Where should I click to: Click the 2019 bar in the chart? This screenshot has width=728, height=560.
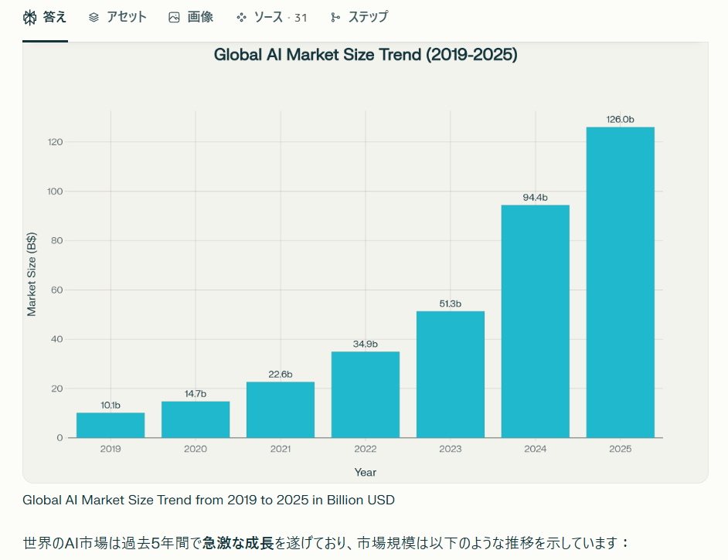111,425
